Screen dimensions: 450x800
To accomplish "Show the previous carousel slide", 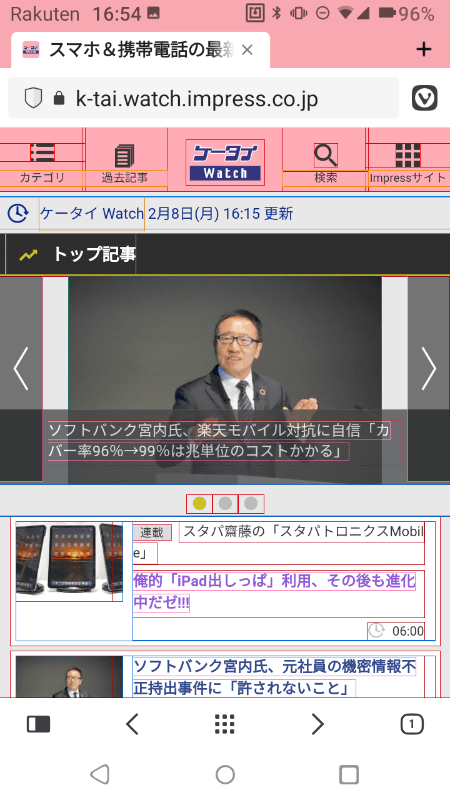I will click(x=21, y=368).
